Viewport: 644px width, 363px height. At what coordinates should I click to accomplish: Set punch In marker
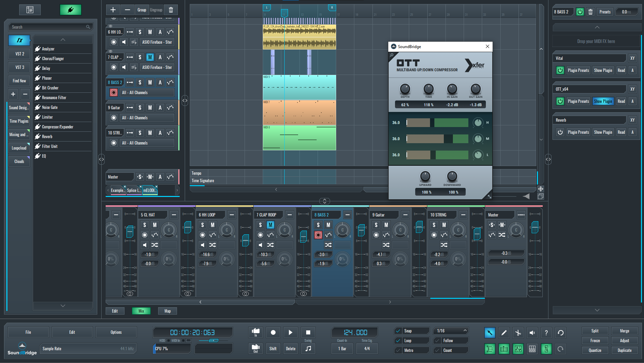[256, 332]
